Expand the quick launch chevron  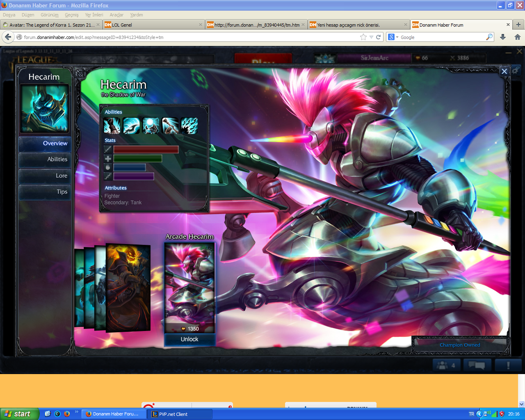click(x=76, y=412)
